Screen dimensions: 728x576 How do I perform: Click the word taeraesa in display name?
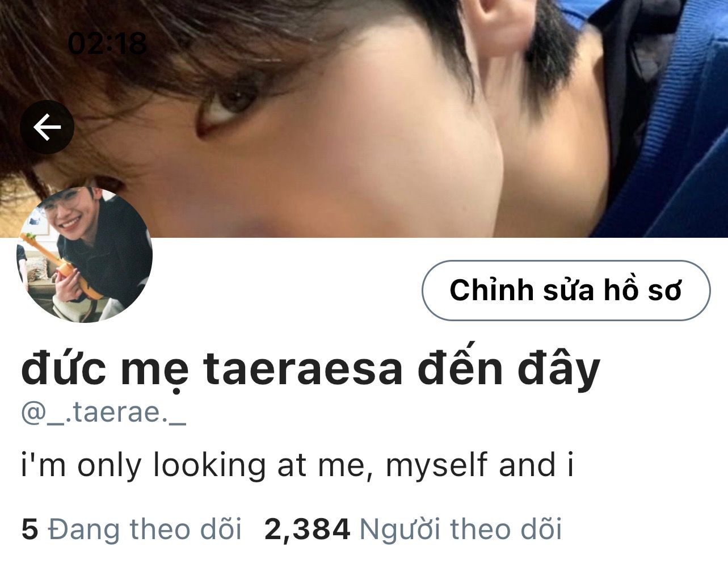tap(303, 370)
